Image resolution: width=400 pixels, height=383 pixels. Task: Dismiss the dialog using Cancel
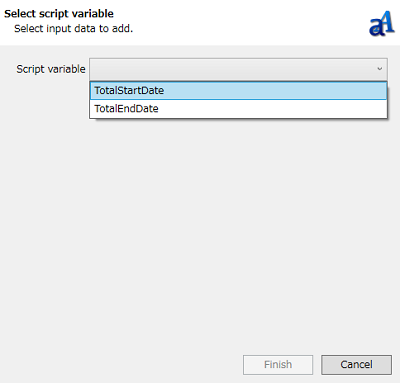click(x=356, y=365)
